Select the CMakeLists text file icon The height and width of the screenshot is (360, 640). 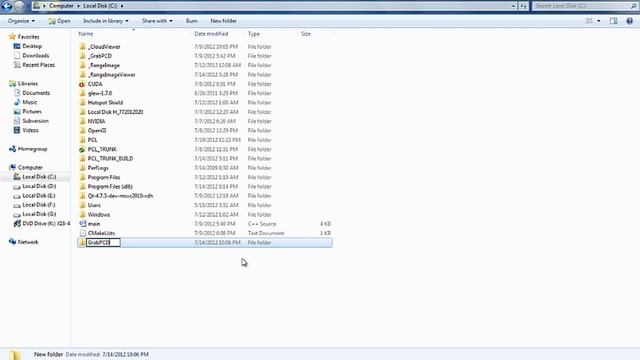coord(82,233)
